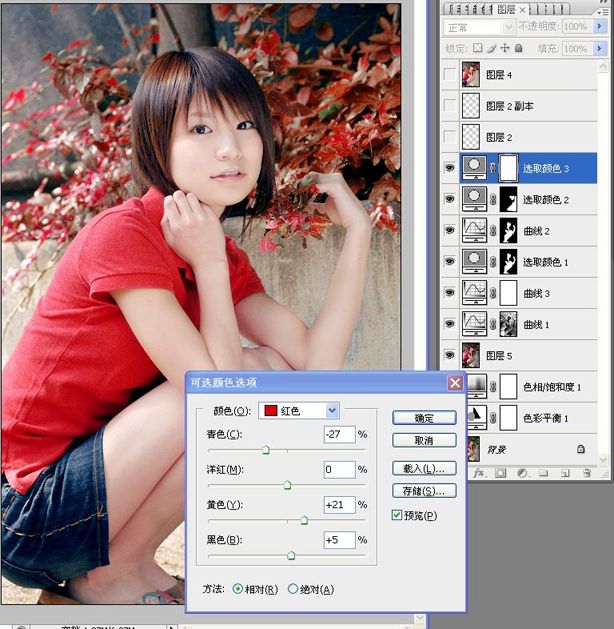Screen dimensions: 614x629
Task: Lock image pixels brush icon
Action: [491, 48]
